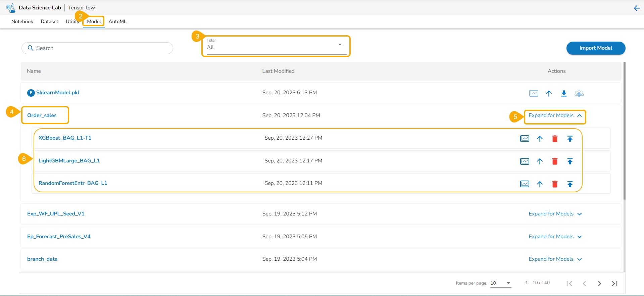
Task: Switch to the Notebook tab
Action: [22, 21]
